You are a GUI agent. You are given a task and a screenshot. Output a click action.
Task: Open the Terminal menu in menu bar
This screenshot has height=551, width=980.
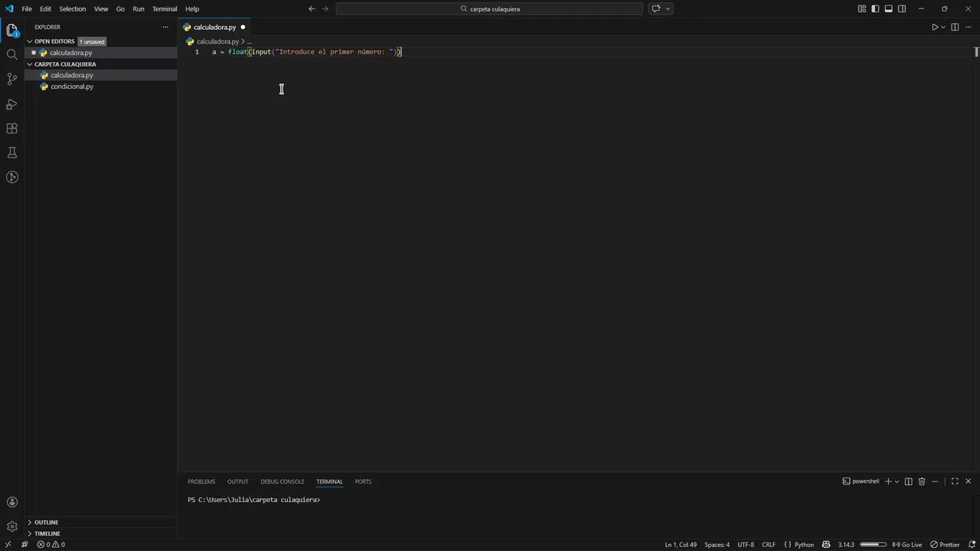[165, 8]
